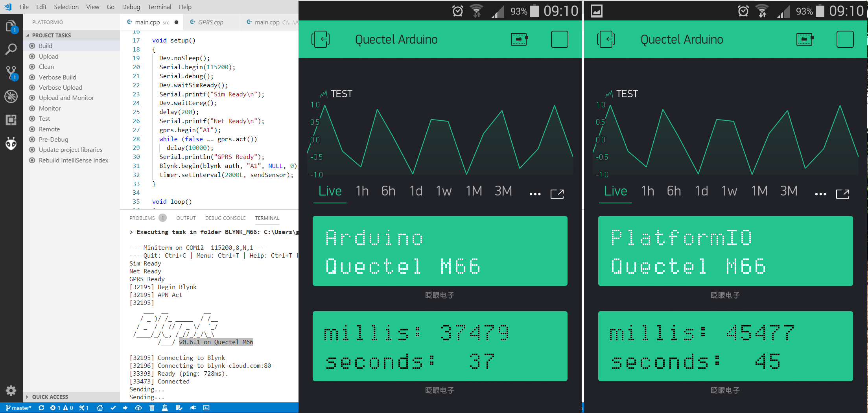Screen dimensions: 868x413
Task: Click Run Task checklist icon in status bar
Action: (x=179, y=408)
